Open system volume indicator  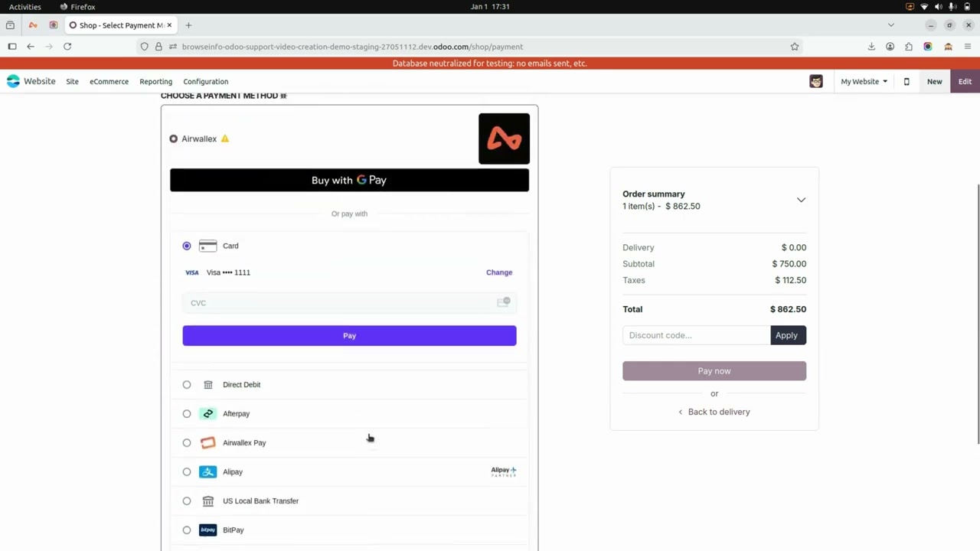939,7
